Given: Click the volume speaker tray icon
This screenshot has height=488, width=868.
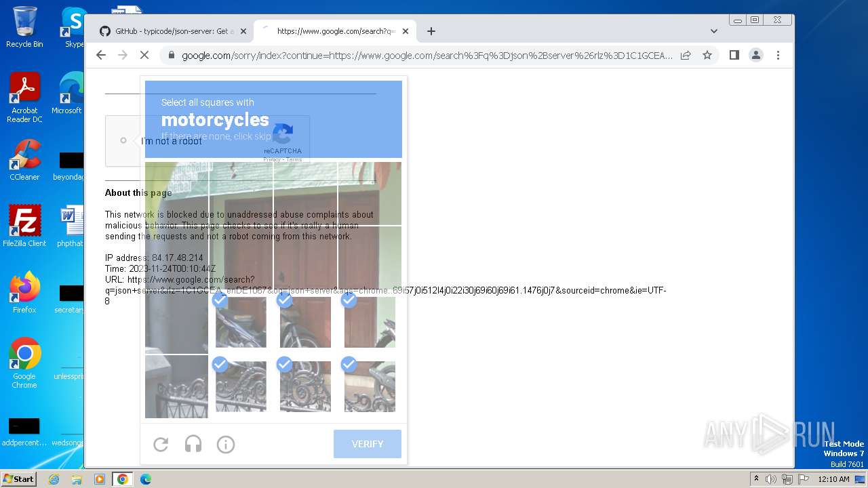Looking at the screenshot, I should [771, 479].
